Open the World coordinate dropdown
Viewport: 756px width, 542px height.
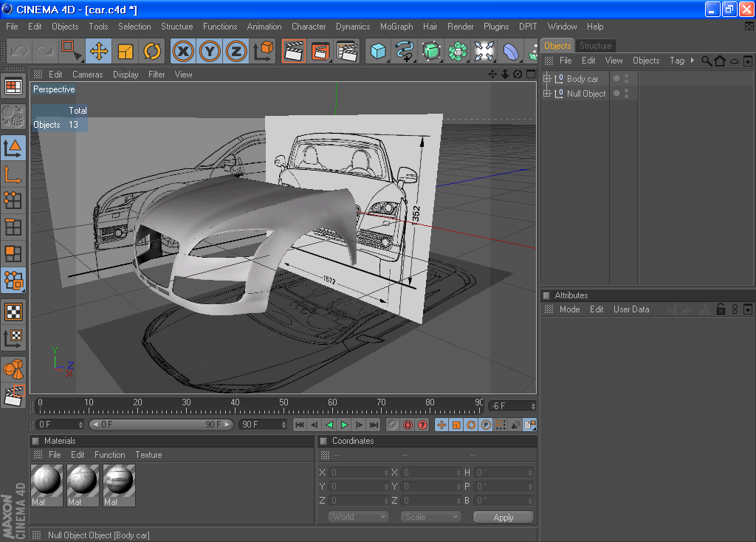(x=359, y=517)
